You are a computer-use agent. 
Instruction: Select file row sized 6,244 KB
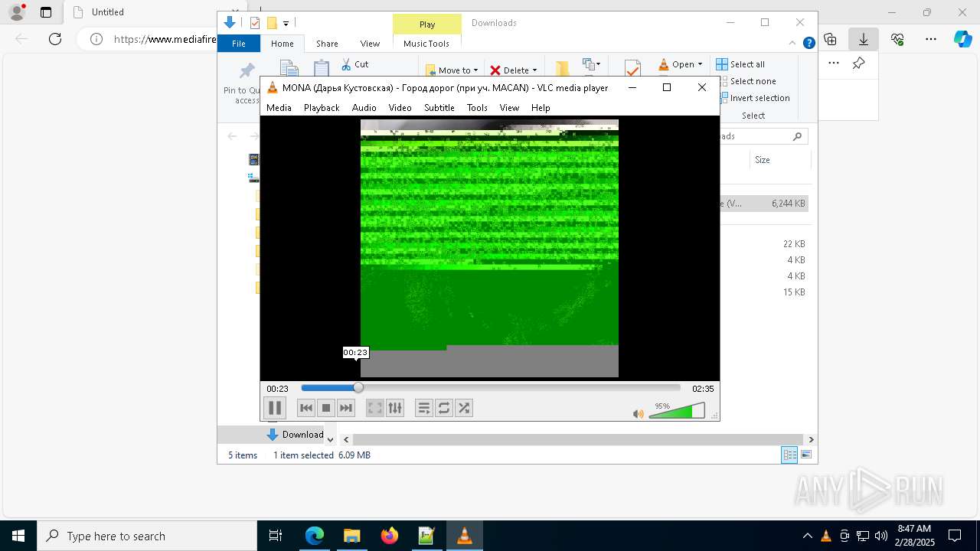(764, 204)
